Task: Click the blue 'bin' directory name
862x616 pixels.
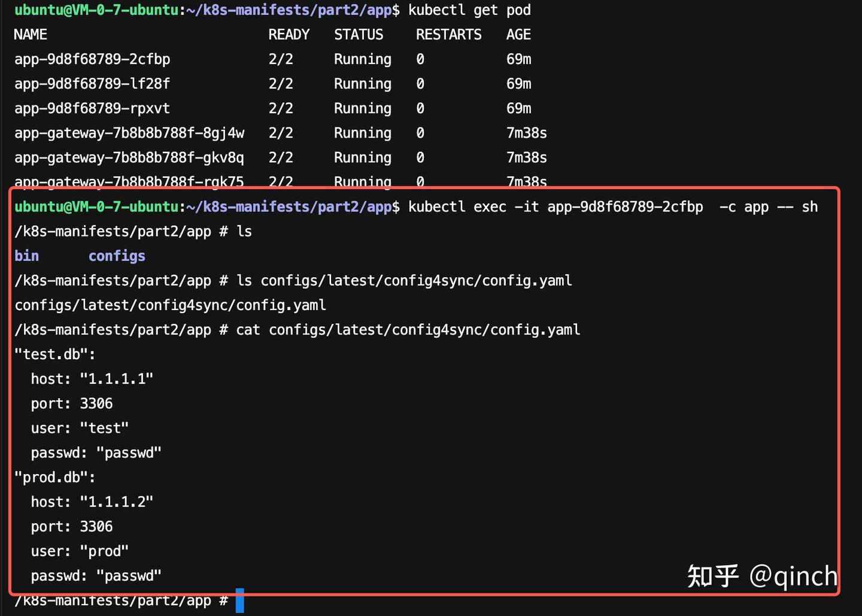Action: click(x=27, y=256)
